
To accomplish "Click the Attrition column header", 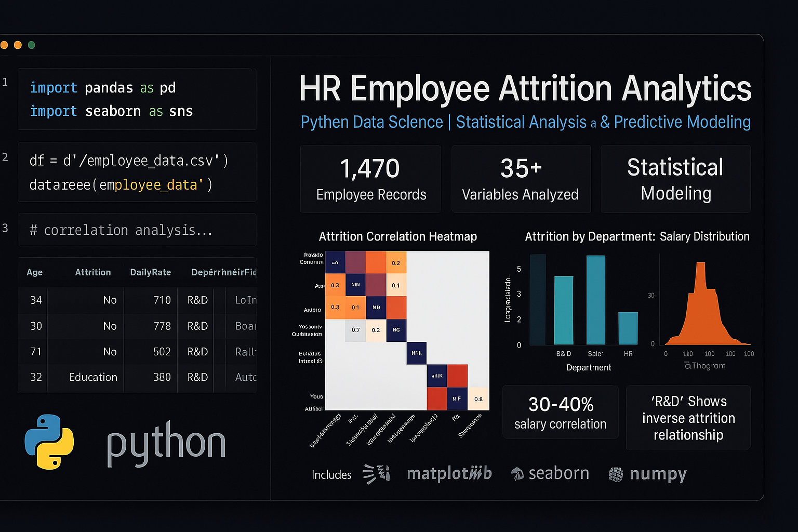I will [93, 272].
